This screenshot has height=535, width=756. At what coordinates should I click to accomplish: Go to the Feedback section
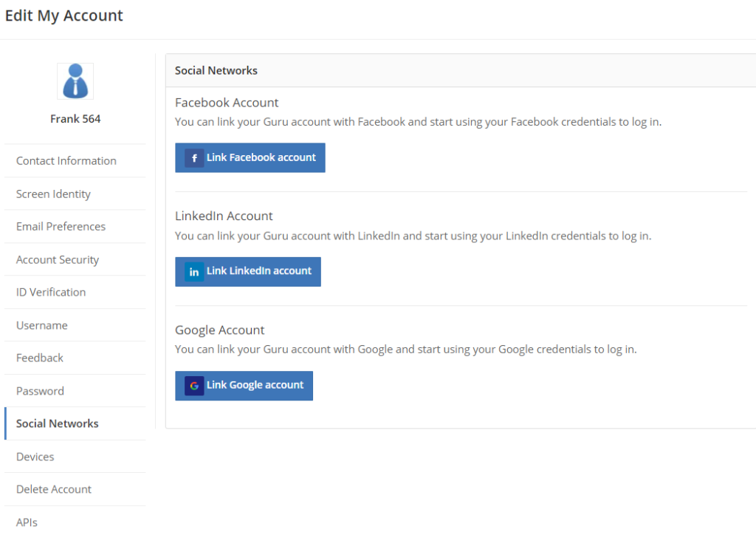click(40, 358)
